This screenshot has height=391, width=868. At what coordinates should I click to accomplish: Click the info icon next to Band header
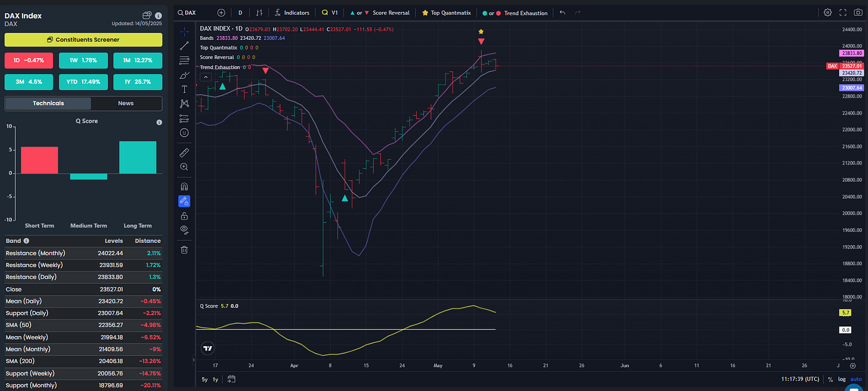click(26, 241)
